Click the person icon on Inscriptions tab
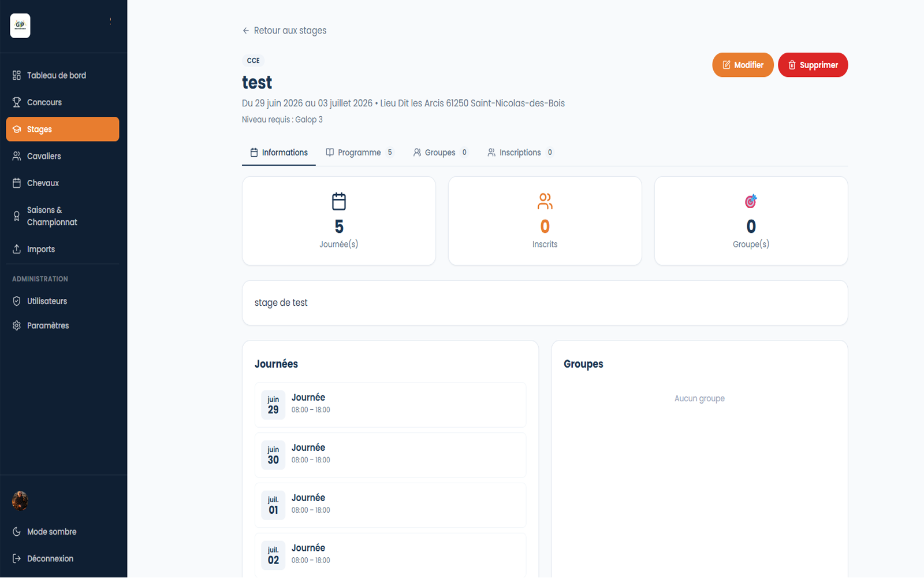This screenshot has width=924, height=578. pyautogui.click(x=491, y=153)
